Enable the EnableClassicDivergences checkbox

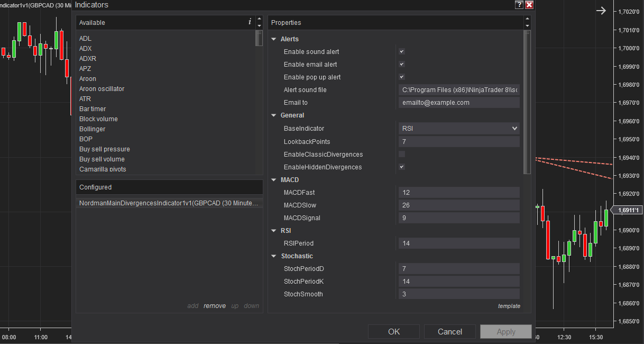(402, 154)
